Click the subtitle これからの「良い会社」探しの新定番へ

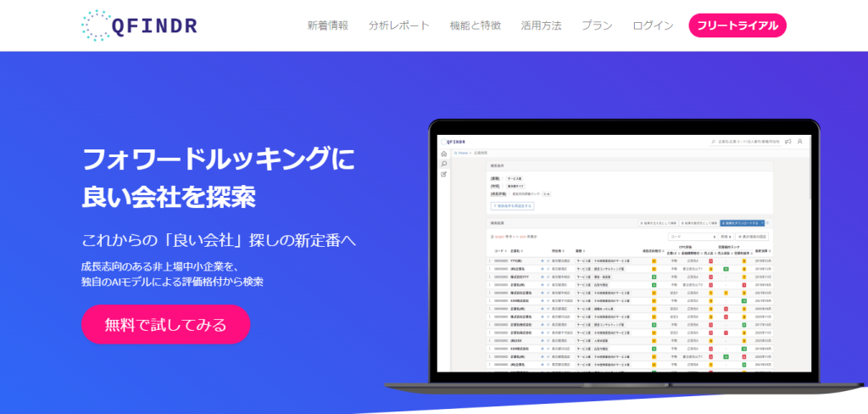pyautogui.click(x=219, y=241)
